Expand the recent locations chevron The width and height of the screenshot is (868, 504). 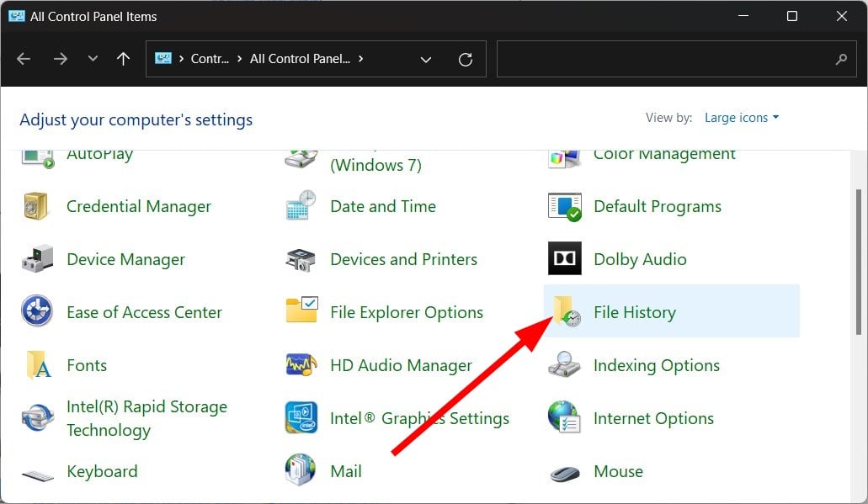[93, 60]
